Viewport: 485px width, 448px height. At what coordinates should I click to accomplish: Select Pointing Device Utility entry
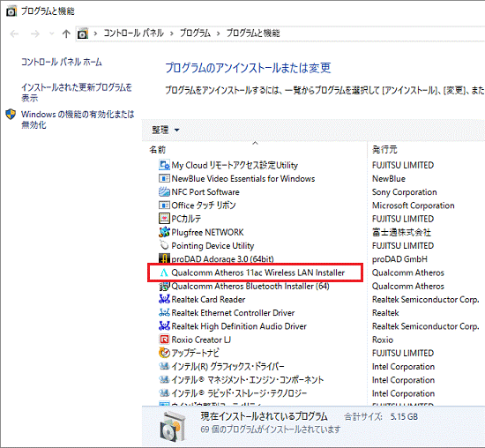[213, 246]
